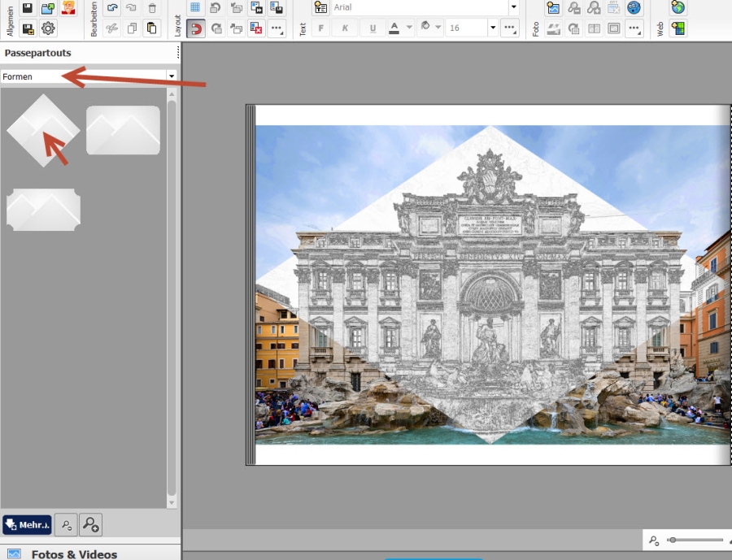This screenshot has height=560, width=732.
Task: Click the paste clipboard icon
Action: 151,28
